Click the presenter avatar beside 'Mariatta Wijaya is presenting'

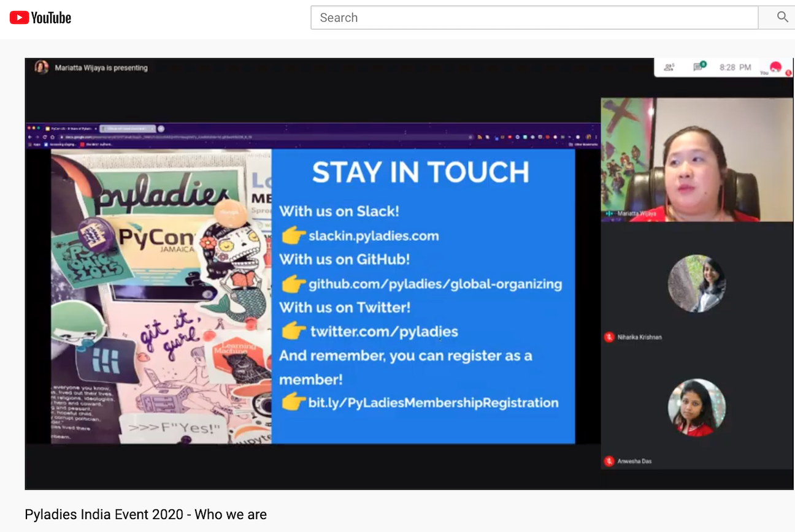pyautogui.click(x=41, y=67)
